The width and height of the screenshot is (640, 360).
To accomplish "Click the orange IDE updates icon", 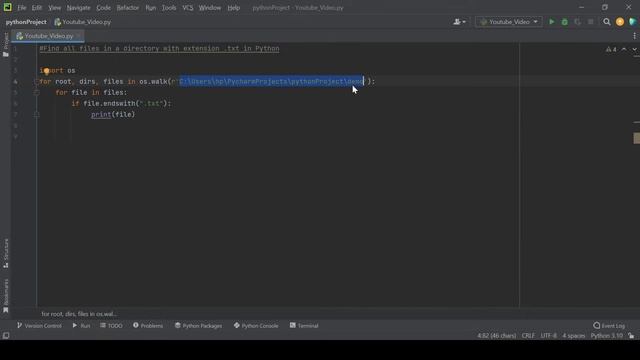I will [x=620, y=22].
